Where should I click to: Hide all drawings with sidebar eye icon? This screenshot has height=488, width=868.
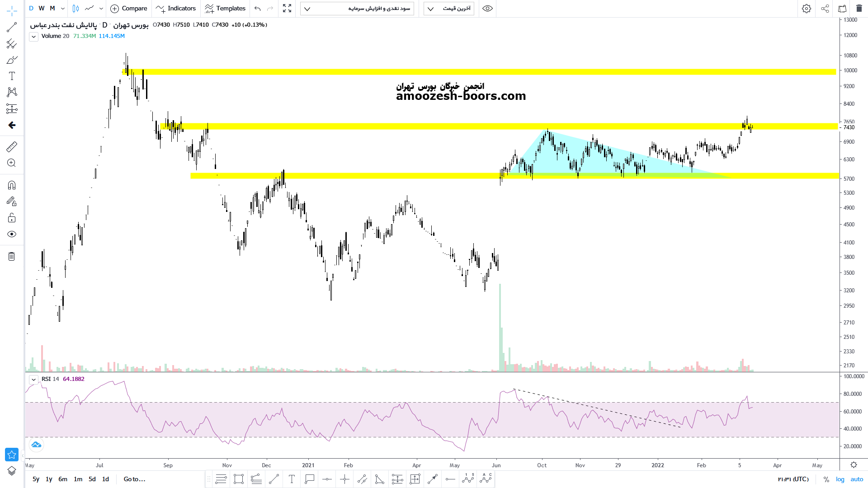tap(12, 234)
